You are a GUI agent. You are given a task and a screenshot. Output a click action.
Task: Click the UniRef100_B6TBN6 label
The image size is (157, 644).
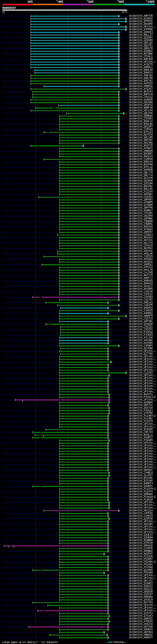coord(141,54)
